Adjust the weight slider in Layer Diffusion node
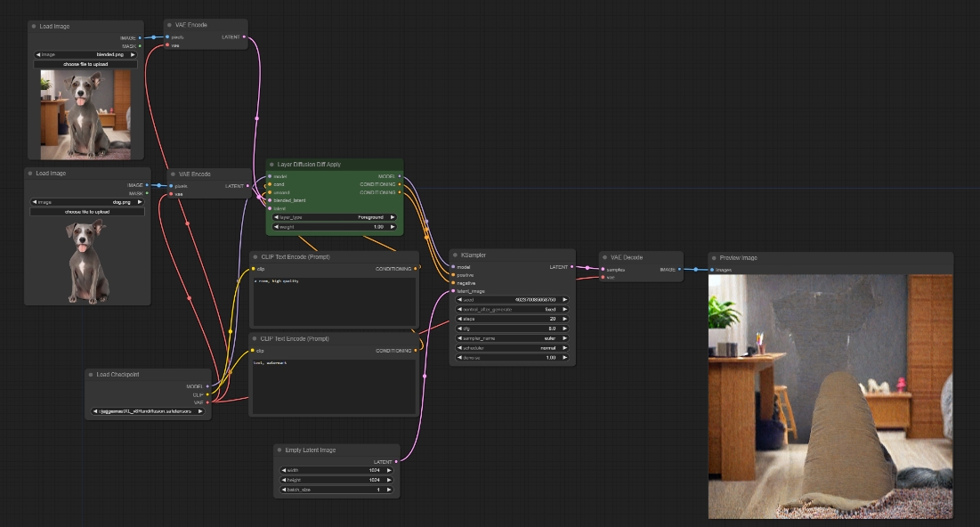980x527 pixels. (x=335, y=227)
